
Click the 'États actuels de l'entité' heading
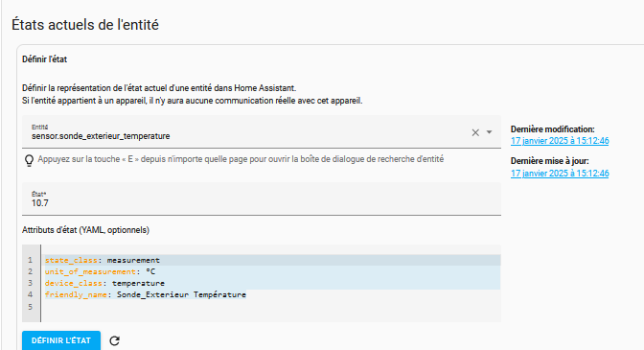click(x=85, y=25)
